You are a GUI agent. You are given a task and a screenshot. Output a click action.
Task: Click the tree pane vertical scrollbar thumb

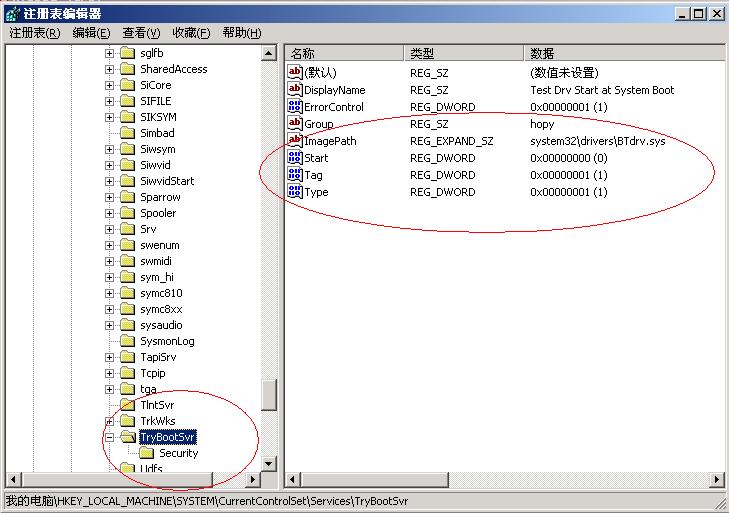[269, 395]
